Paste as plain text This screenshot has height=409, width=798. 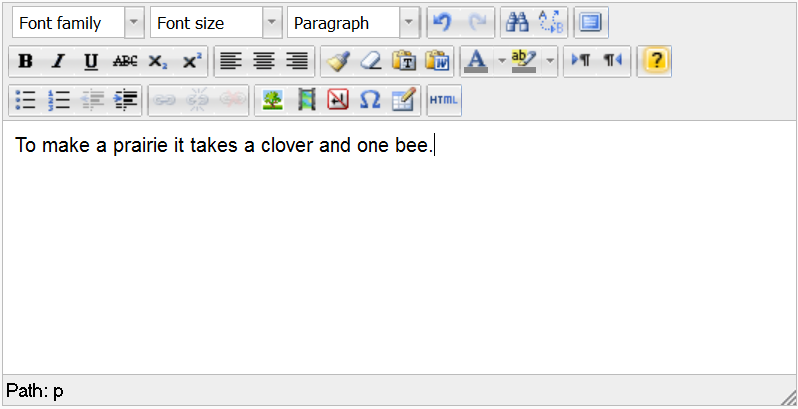(404, 62)
